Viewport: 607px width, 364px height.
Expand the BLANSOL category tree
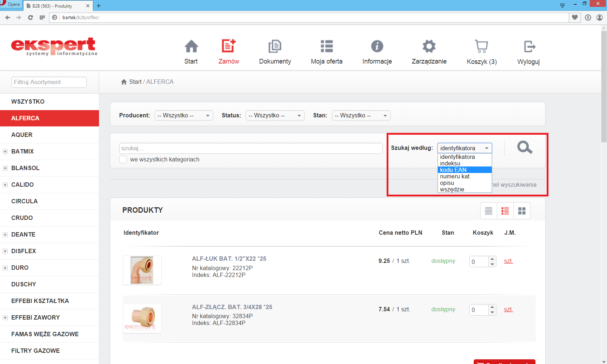(x=5, y=168)
